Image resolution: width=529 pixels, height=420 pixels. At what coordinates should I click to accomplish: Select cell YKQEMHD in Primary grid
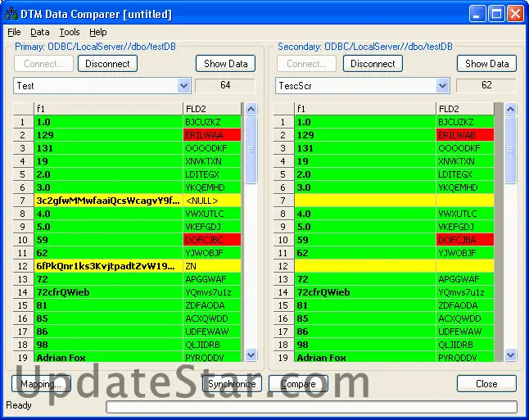212,187
